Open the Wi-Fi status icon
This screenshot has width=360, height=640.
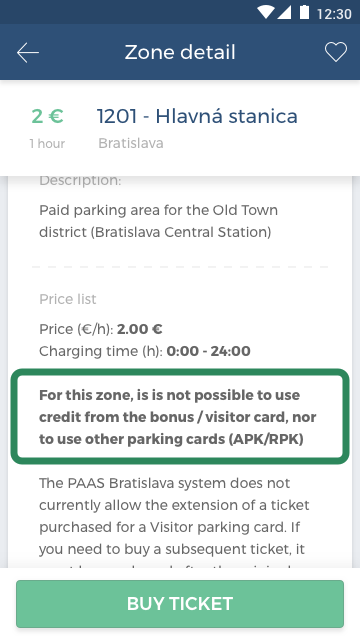point(266,12)
